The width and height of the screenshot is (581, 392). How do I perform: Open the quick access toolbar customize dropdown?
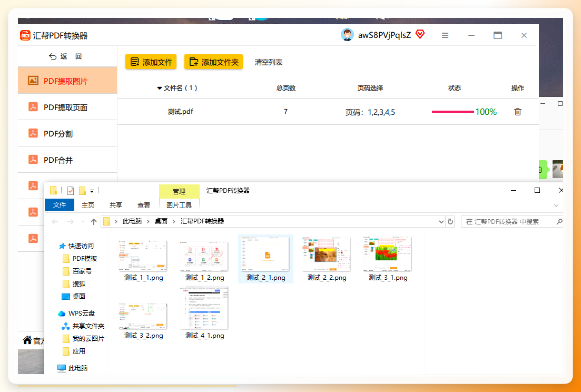click(92, 191)
